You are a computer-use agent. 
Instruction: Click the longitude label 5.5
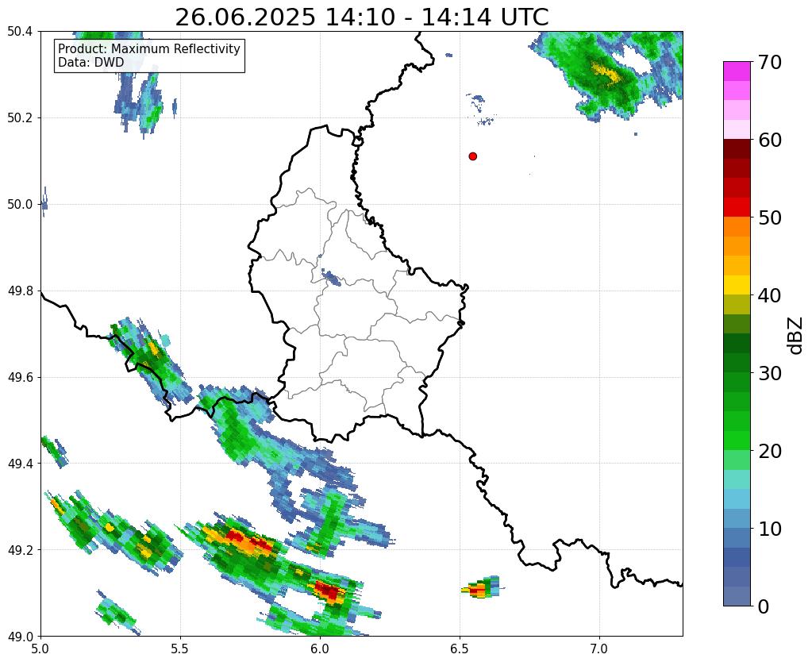coord(180,649)
